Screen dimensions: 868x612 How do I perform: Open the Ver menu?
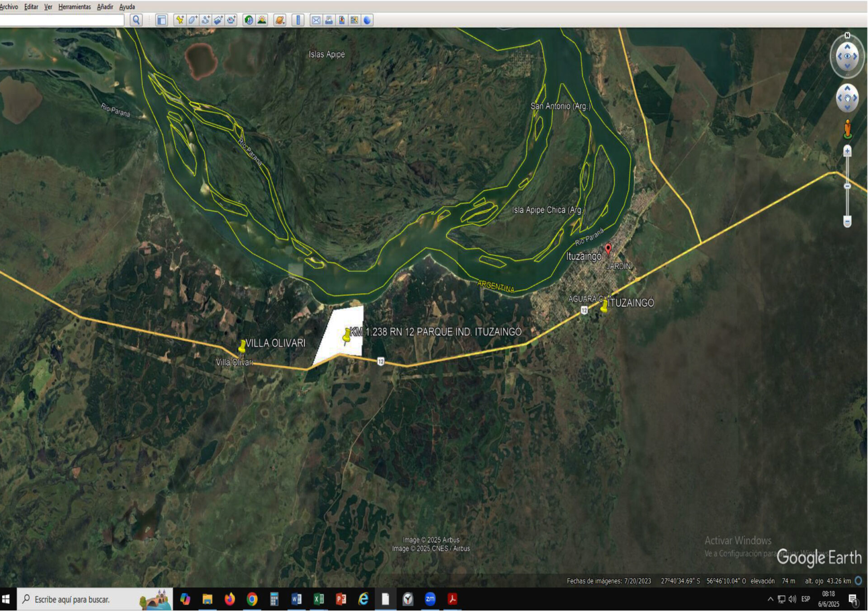pyautogui.click(x=48, y=7)
